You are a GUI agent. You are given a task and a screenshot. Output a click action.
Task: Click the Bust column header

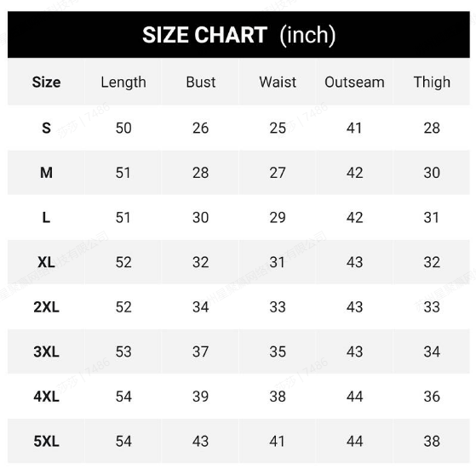pos(201,83)
